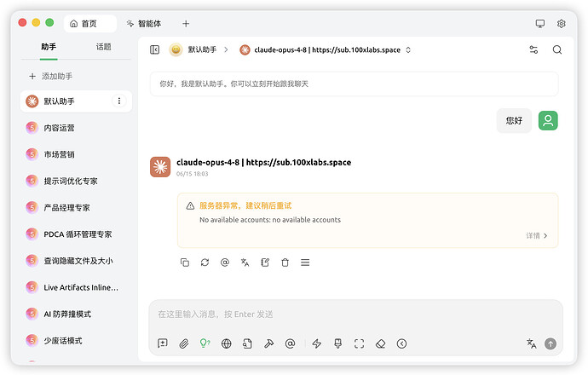This screenshot has width=588, height=375.
Task: Click the monitor display icon in title bar
Action: [x=540, y=24]
